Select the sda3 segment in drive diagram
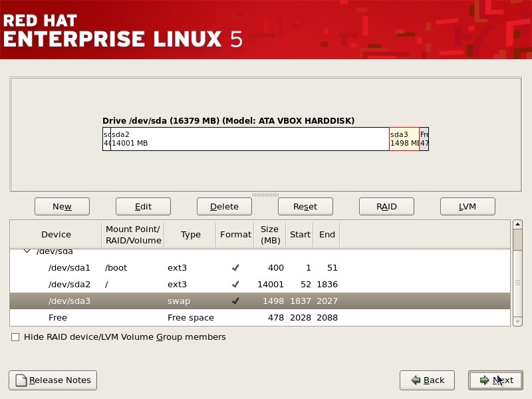Image resolution: width=532 pixels, height=399 pixels. click(x=404, y=139)
